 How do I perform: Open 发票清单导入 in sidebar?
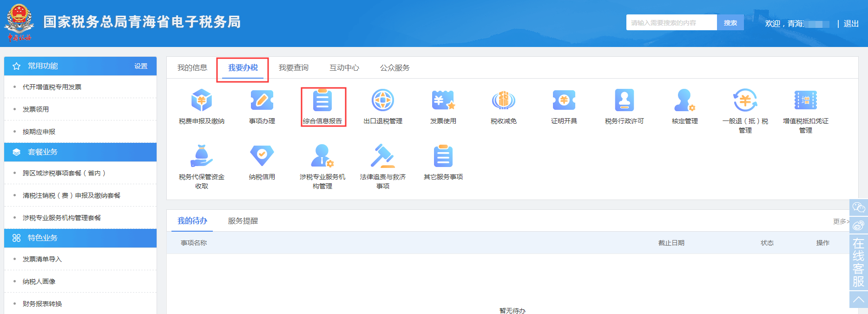pos(42,259)
